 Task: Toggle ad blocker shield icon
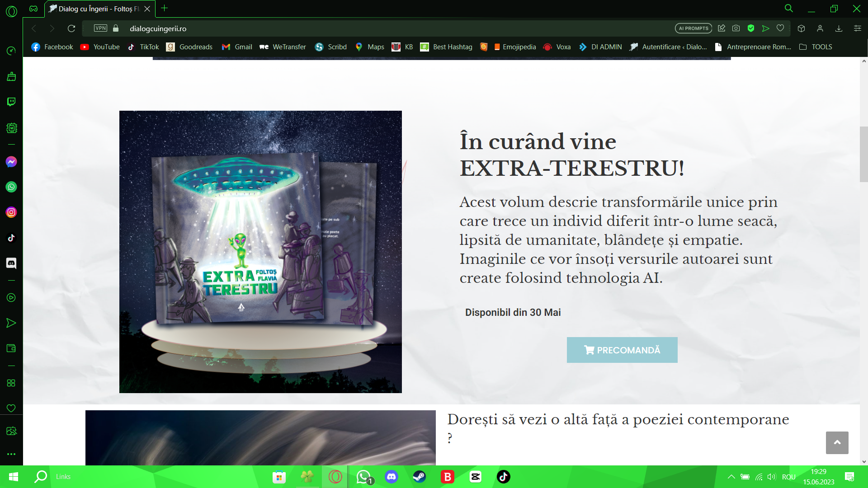click(751, 28)
